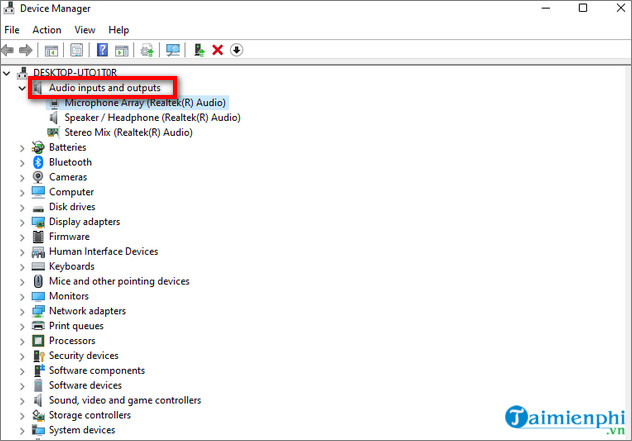Click the Bluetooth category icon
The height and width of the screenshot is (441, 632).
(x=38, y=162)
